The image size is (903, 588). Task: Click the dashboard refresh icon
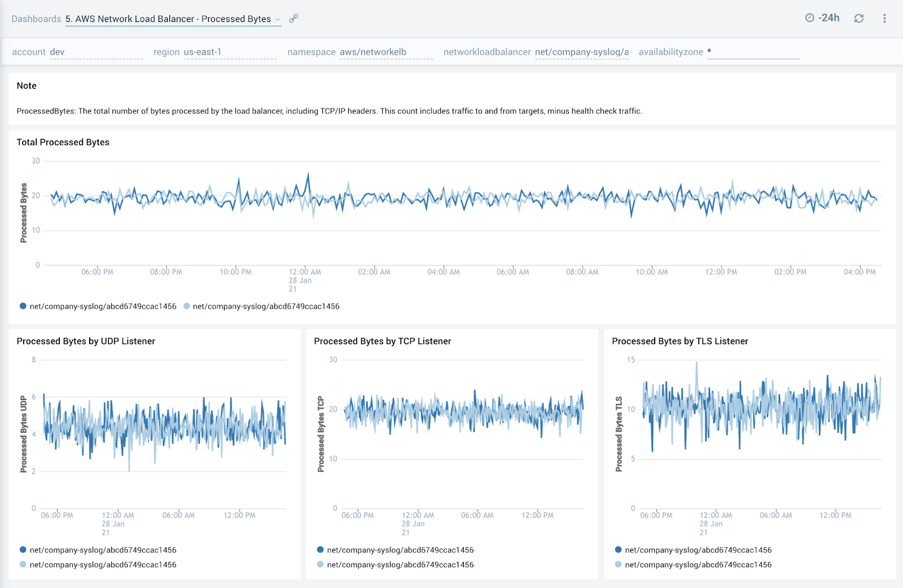[859, 17]
